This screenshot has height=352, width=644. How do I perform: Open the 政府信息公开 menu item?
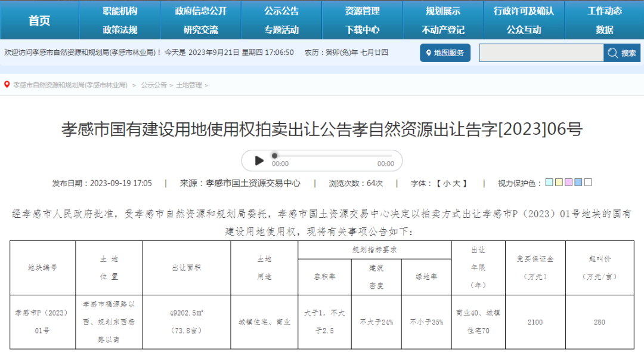pyautogui.click(x=200, y=11)
